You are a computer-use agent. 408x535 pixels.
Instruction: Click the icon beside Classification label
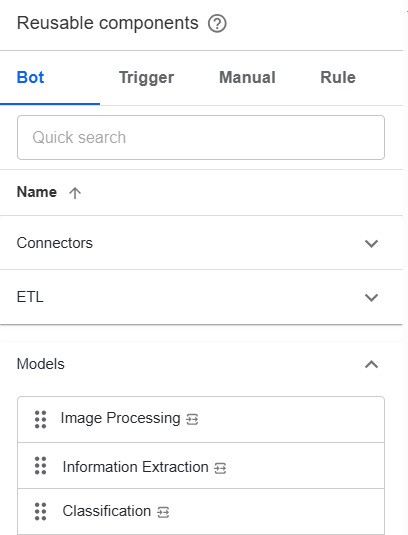(163, 512)
